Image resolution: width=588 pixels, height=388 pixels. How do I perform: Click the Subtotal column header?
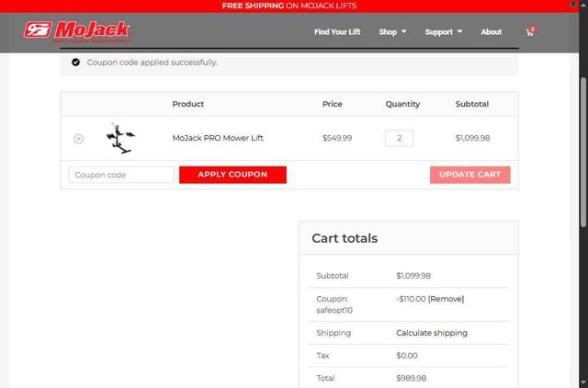pyautogui.click(x=472, y=104)
